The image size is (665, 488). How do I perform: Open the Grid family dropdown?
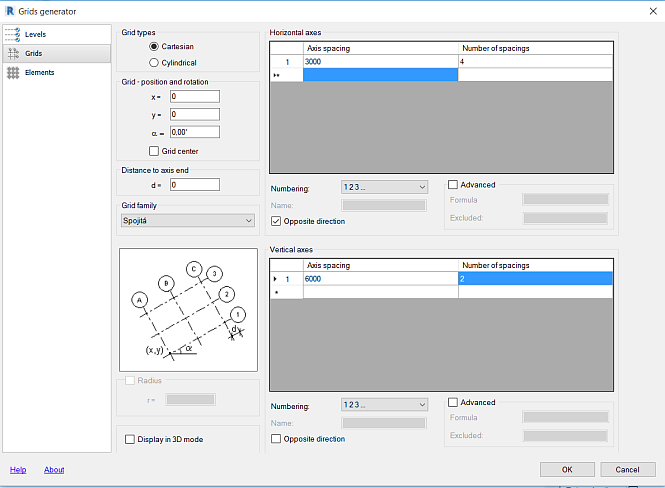click(x=187, y=220)
